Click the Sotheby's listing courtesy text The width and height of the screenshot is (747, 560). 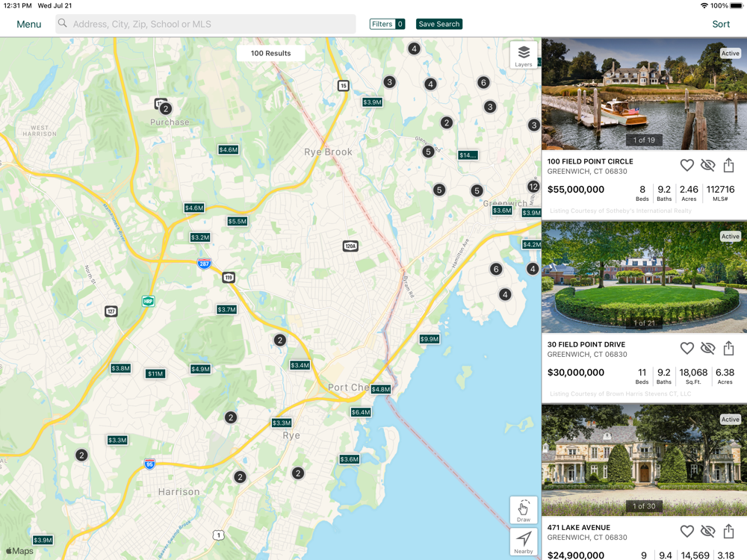click(x=620, y=211)
